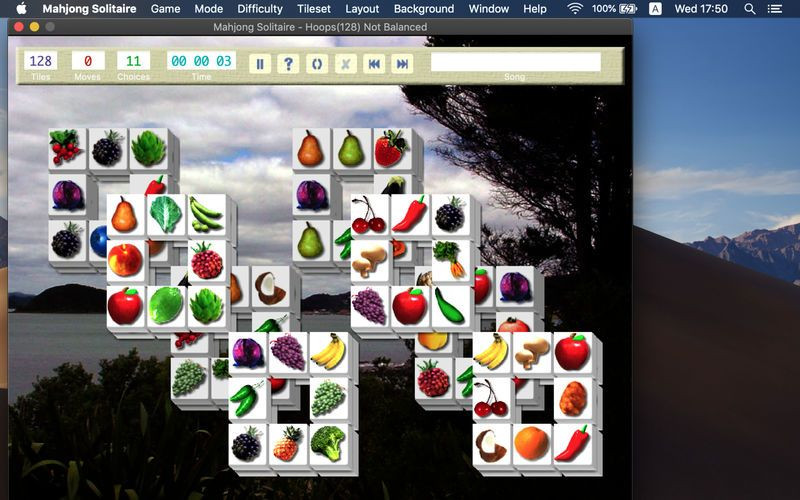Select the green grapes tile above the broccoli
Viewport: 800px width, 500px height.
[329, 398]
